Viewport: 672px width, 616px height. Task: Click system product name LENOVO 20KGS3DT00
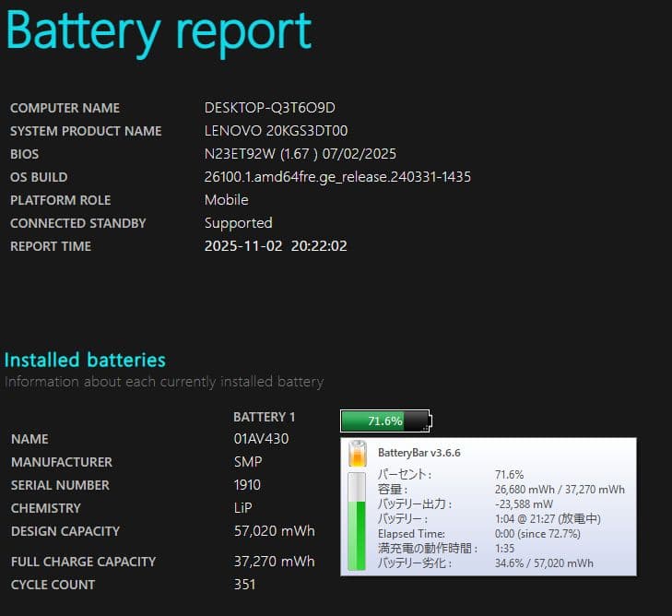pos(276,131)
